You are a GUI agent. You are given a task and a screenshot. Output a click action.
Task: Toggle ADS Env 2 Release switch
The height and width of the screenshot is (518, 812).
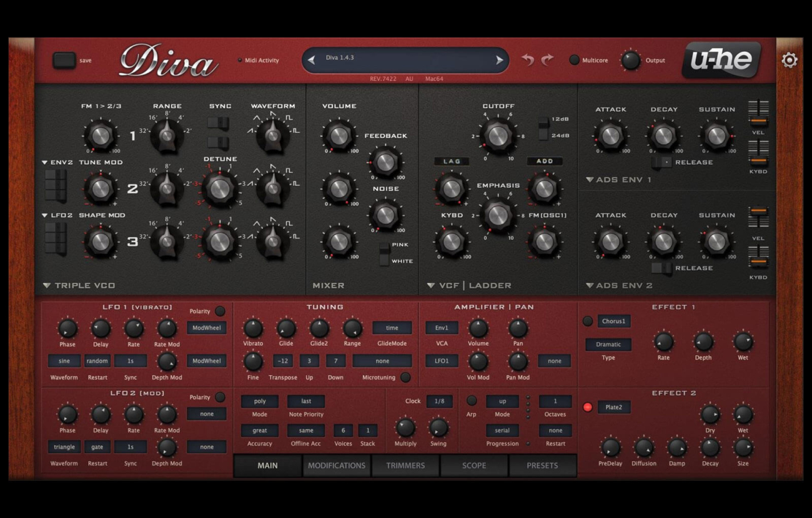tap(661, 268)
